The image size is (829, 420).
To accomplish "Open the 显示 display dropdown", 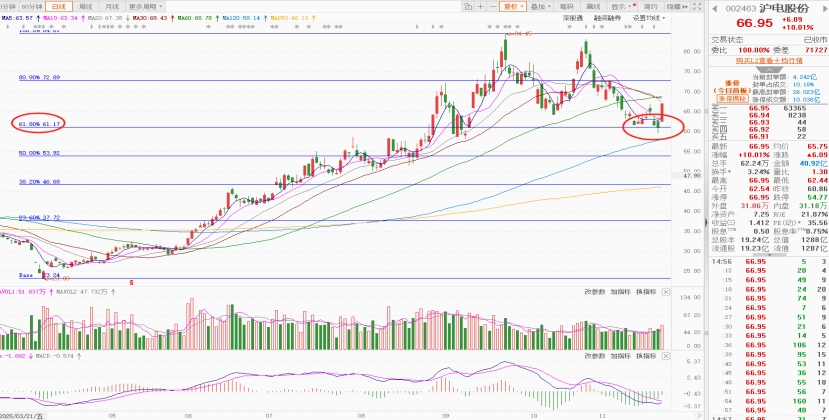I will (621, 7).
